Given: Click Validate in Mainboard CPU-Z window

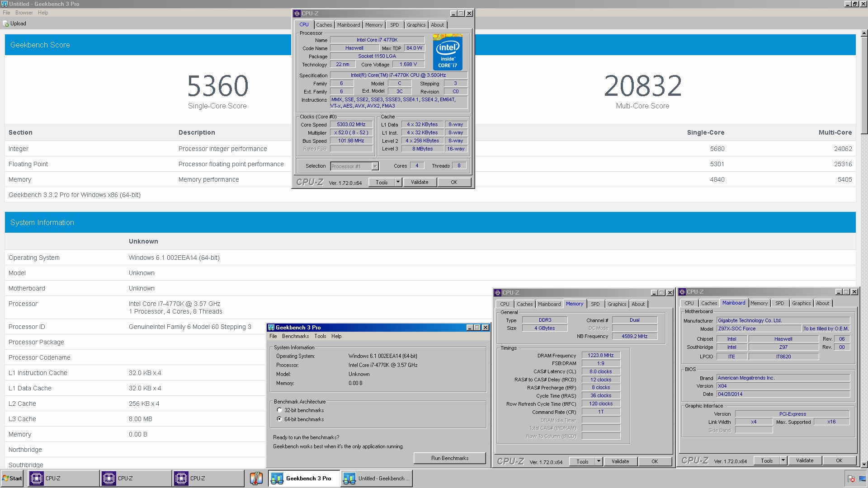Looking at the screenshot, I should coord(805,460).
